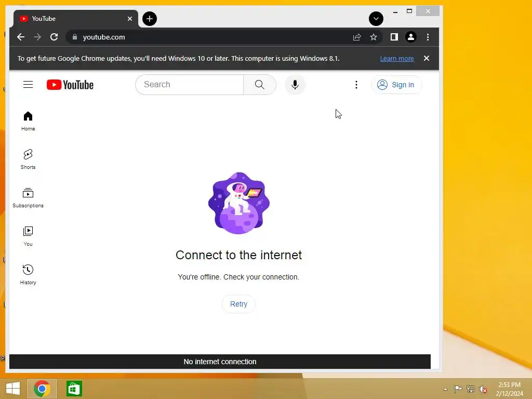The width and height of the screenshot is (532, 399).
Task: Click the YouTube Search text field
Action: coord(189,85)
